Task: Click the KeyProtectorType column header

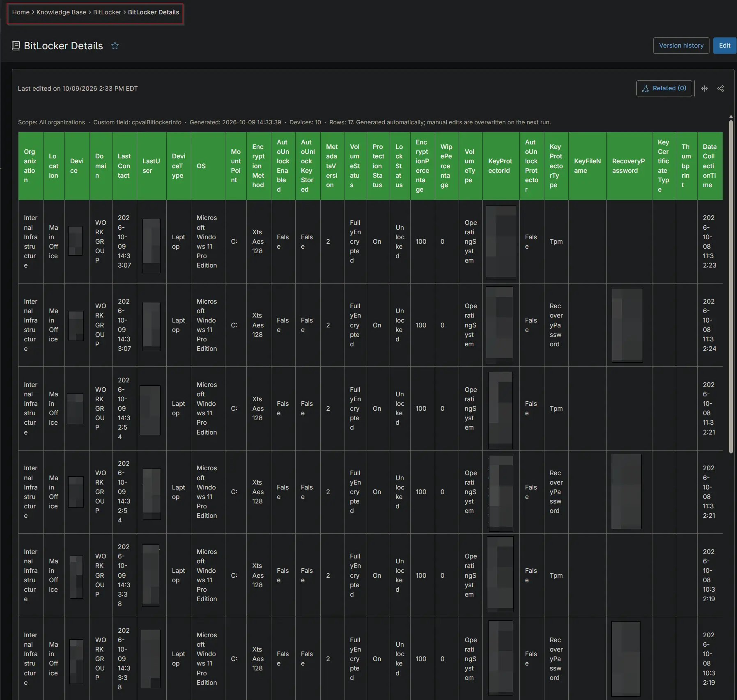Action: click(556, 166)
